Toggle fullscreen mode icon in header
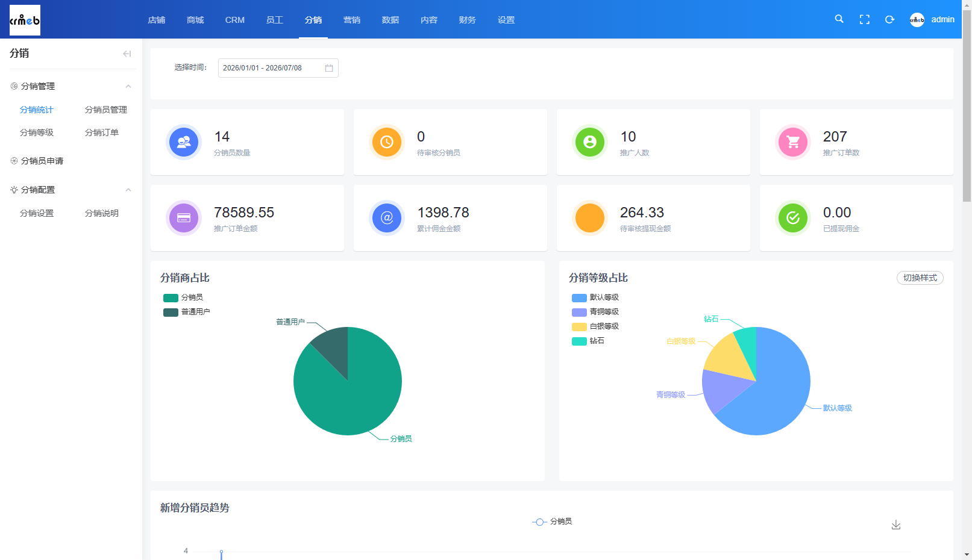This screenshot has width=972, height=560. (864, 19)
